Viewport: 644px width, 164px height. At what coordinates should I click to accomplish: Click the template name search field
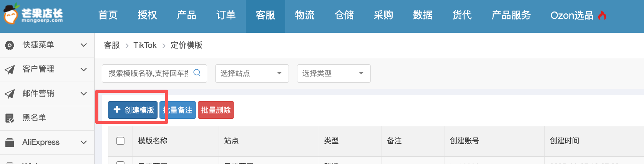click(148, 73)
